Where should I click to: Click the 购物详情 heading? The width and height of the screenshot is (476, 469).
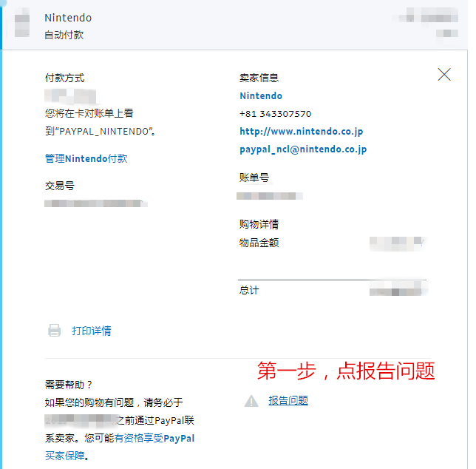[259, 224]
